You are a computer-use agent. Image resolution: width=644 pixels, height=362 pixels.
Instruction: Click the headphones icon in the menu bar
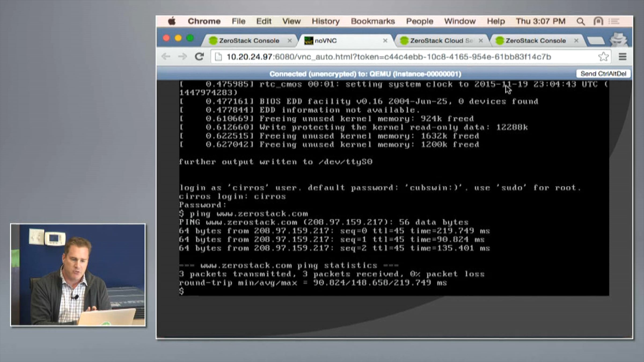598,21
